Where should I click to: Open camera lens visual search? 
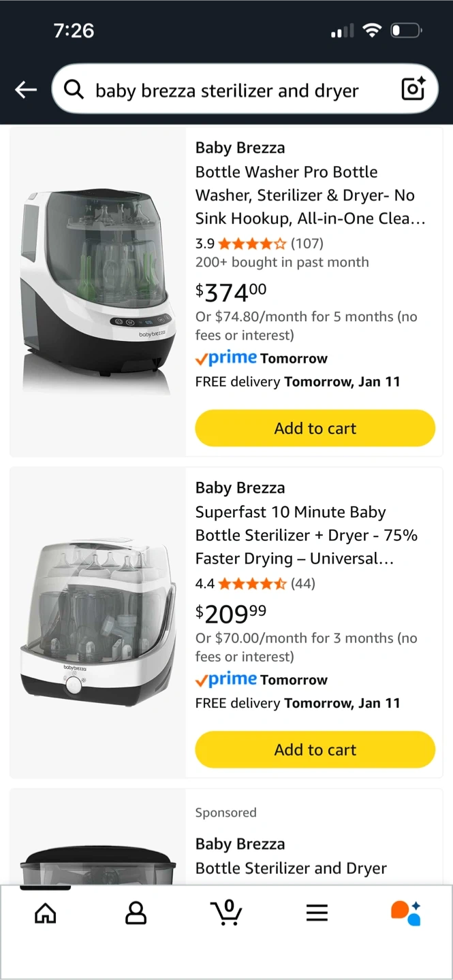413,89
